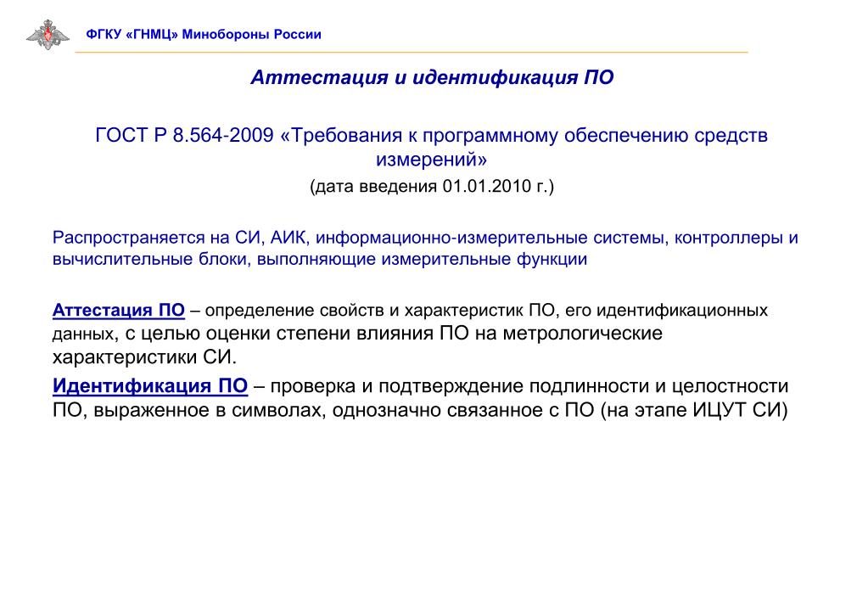
Task: Click the line «характеристики СИ.»
Action: pyautogui.click(x=144, y=357)
